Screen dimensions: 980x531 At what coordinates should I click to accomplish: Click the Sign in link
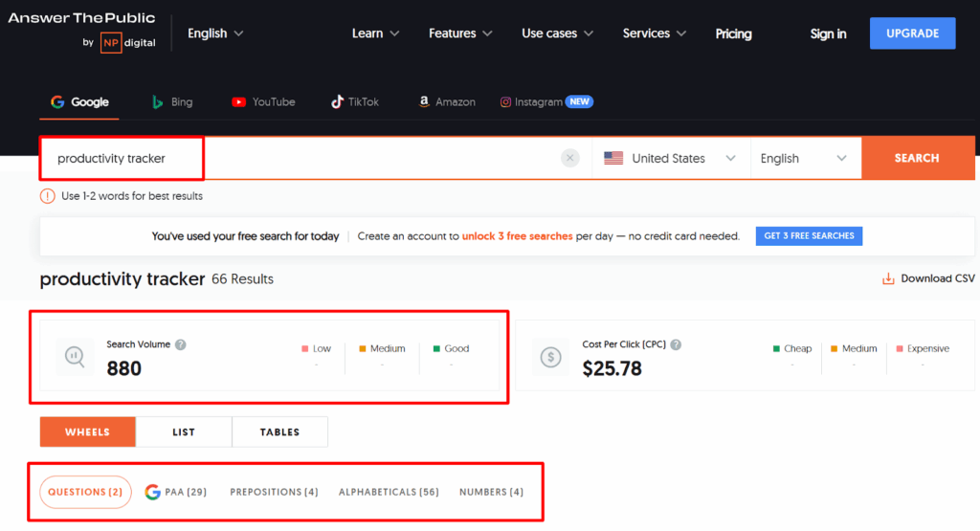828,33
